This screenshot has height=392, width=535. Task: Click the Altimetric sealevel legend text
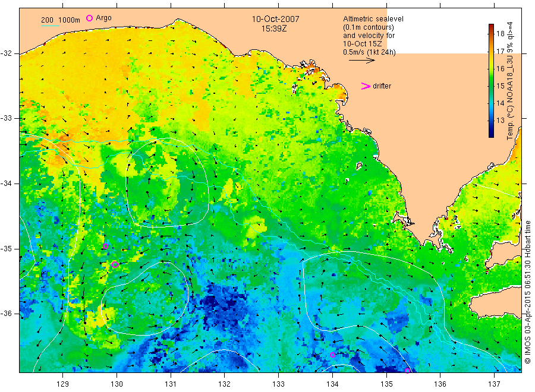(373, 19)
